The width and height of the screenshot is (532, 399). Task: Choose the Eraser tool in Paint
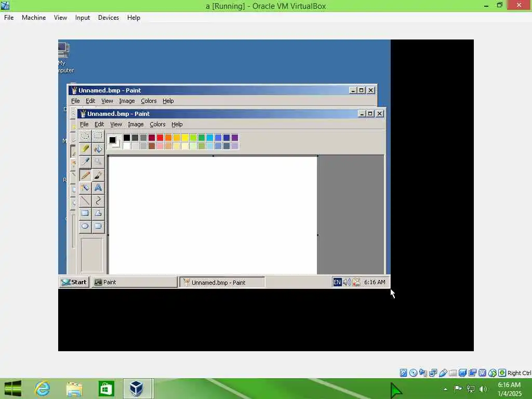click(x=85, y=149)
